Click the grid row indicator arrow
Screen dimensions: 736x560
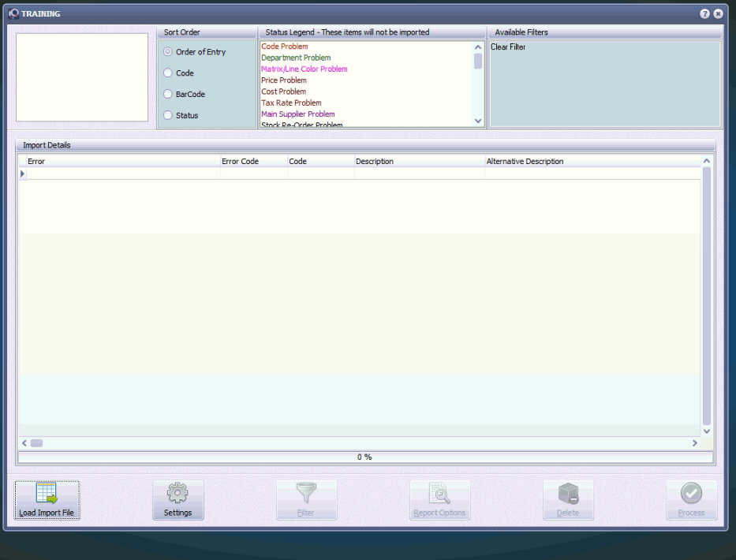tap(22, 174)
